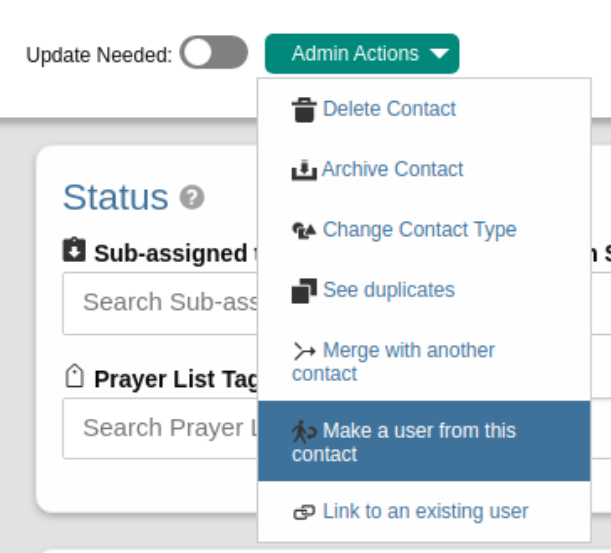Open the Admin Actions dropdown button
611x553 pixels.
(x=362, y=54)
